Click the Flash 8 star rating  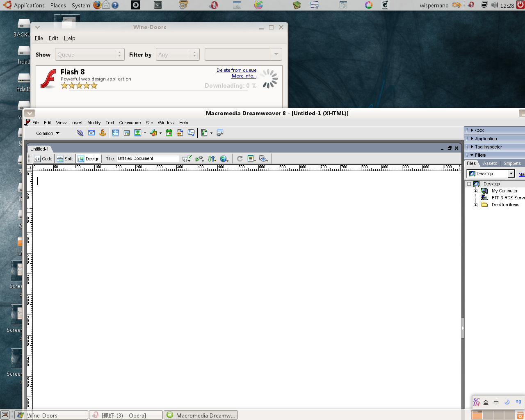coord(79,86)
